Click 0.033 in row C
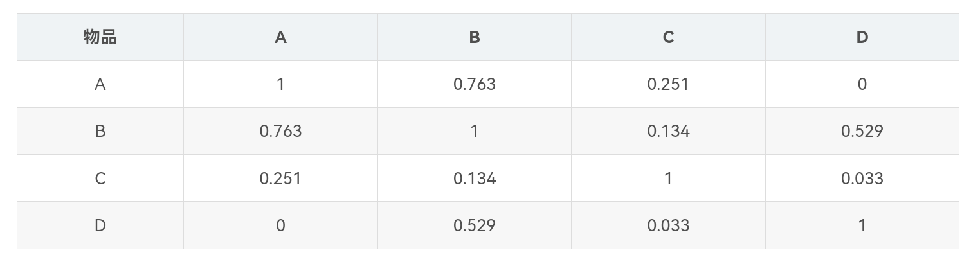The height and width of the screenshot is (264, 980). [862, 178]
